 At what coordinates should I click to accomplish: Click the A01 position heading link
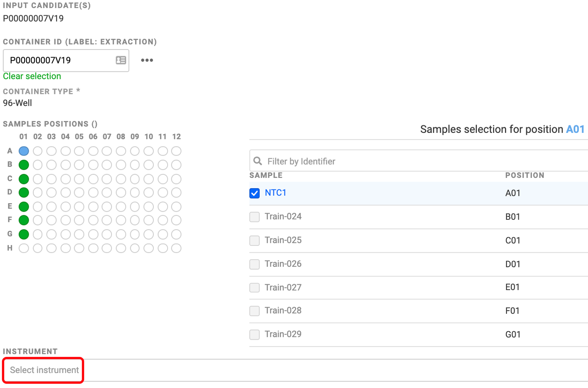click(x=575, y=129)
